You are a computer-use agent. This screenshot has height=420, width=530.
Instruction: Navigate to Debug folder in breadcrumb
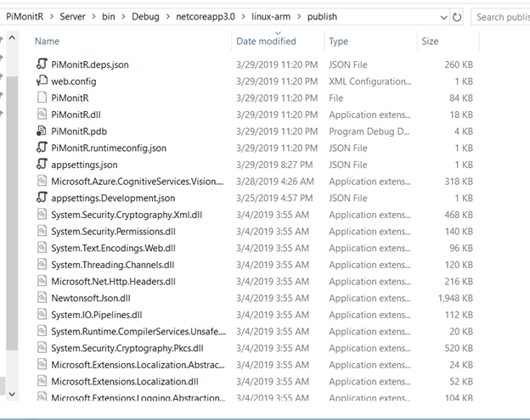[146, 16]
